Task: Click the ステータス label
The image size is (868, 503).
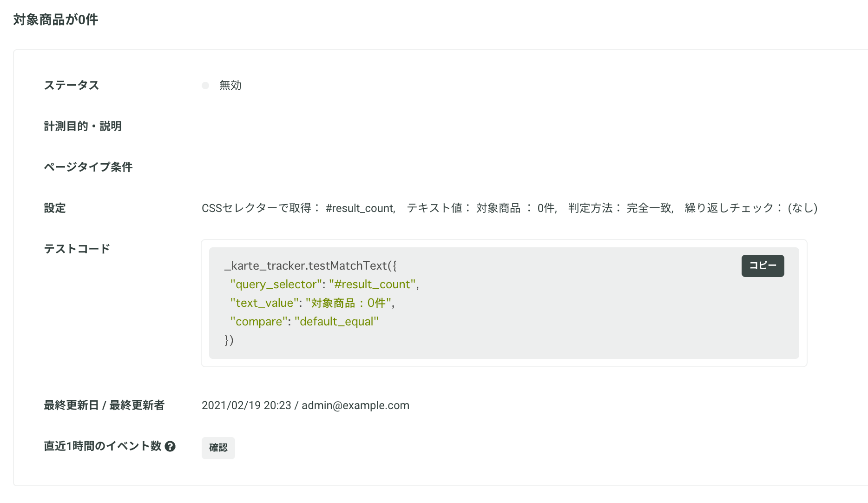Action: [72, 86]
